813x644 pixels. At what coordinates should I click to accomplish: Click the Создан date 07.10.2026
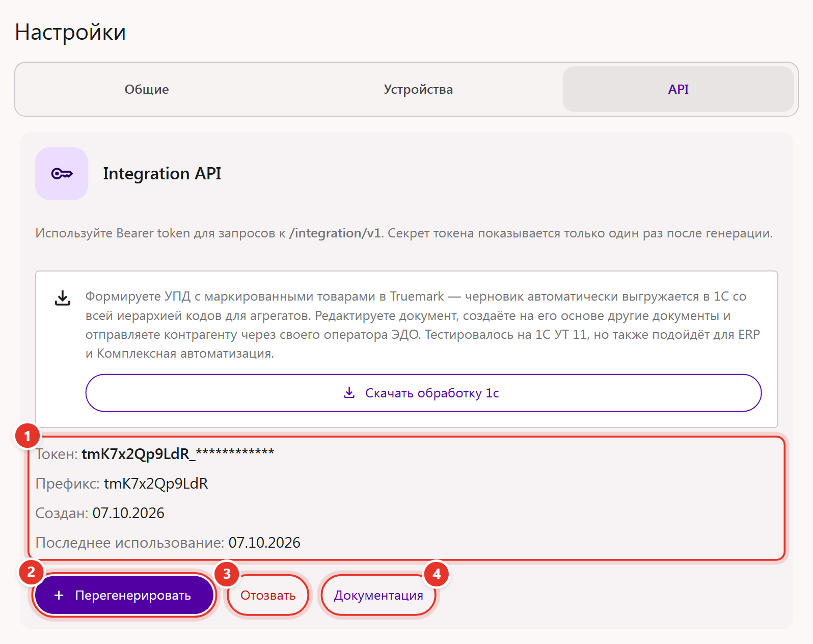128,513
